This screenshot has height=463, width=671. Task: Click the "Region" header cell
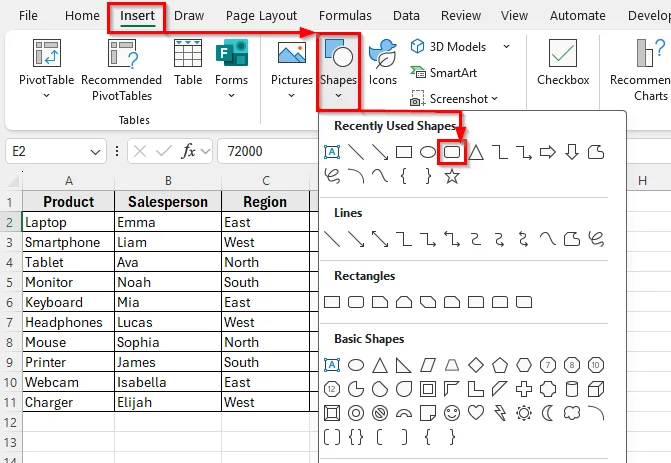click(265, 202)
